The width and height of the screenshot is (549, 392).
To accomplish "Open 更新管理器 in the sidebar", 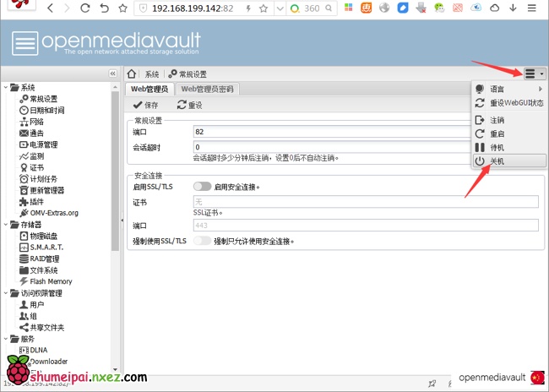I will [x=46, y=190].
